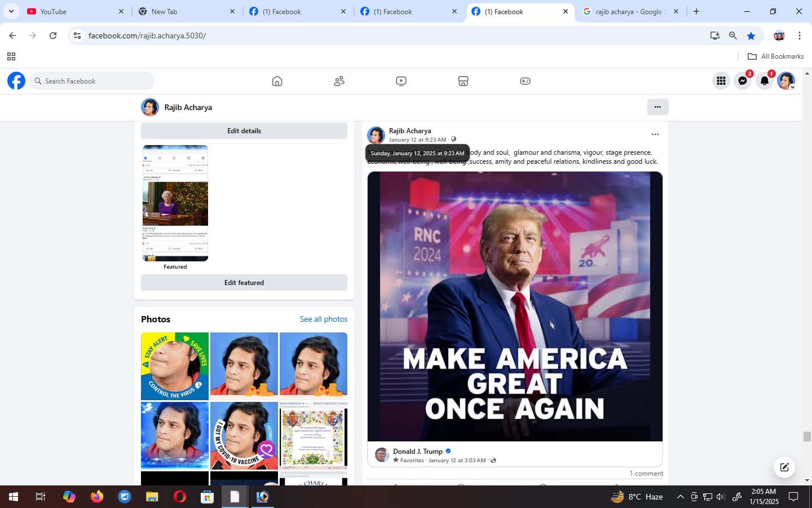The height and width of the screenshot is (508, 812).
Task: Click the browser zoom magnifier icon
Action: (732, 36)
